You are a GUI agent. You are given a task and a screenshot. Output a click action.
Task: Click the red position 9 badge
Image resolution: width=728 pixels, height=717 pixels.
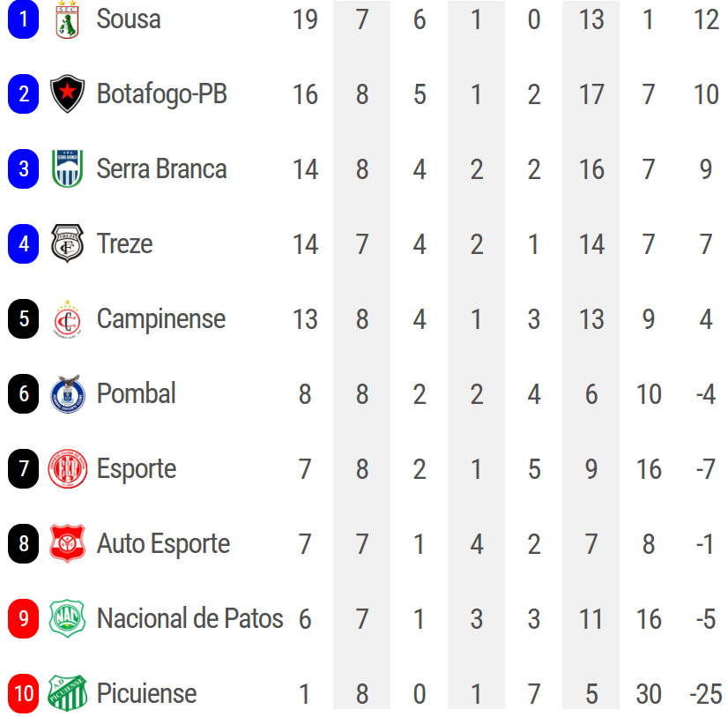tap(24, 619)
